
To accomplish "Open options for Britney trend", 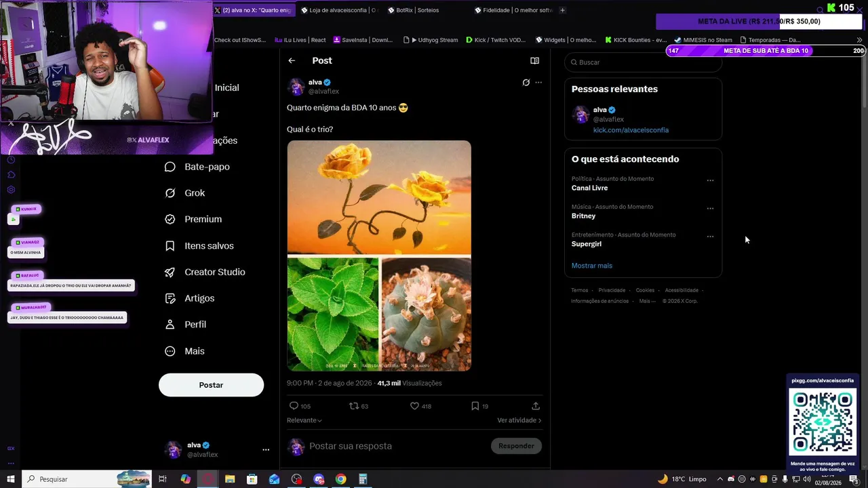I will pyautogui.click(x=710, y=209).
